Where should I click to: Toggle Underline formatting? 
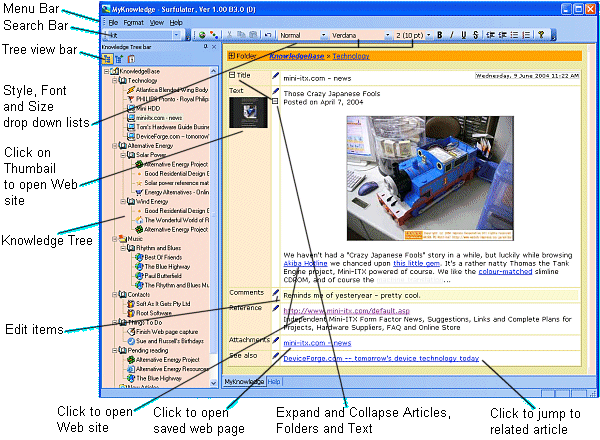coord(463,35)
